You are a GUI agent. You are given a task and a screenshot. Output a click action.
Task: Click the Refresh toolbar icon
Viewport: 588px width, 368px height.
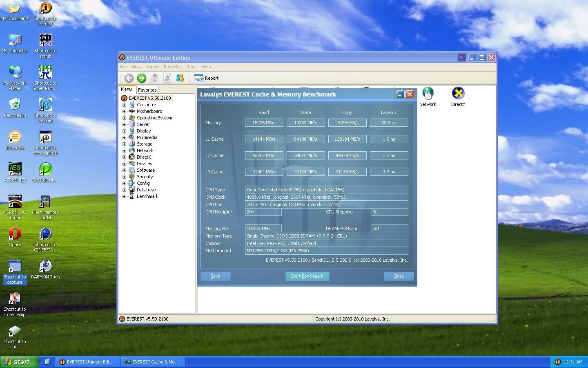coord(167,78)
